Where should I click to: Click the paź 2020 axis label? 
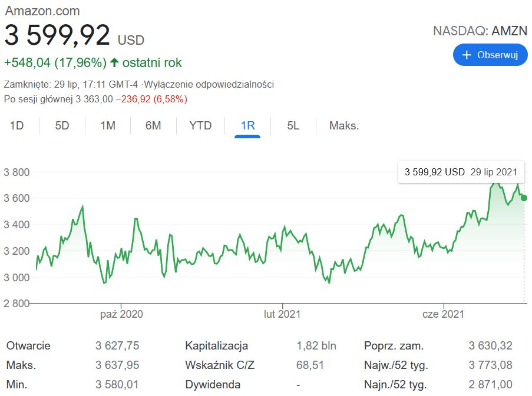click(121, 314)
